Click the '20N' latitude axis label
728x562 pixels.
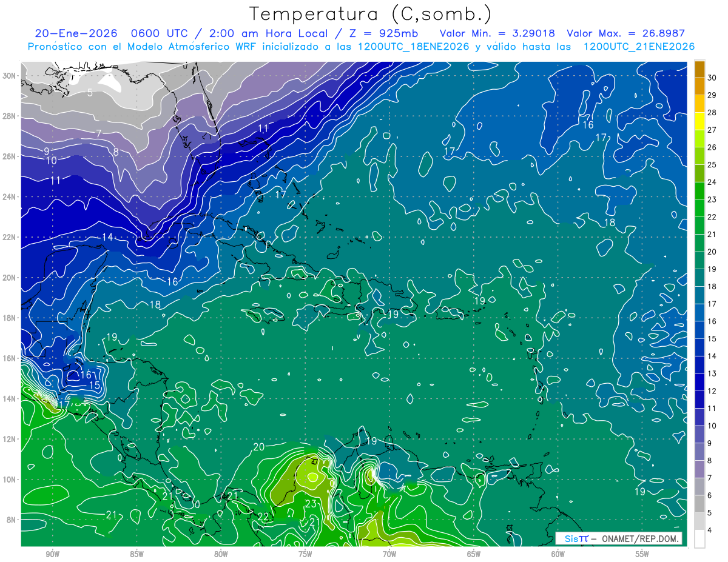pos(10,278)
